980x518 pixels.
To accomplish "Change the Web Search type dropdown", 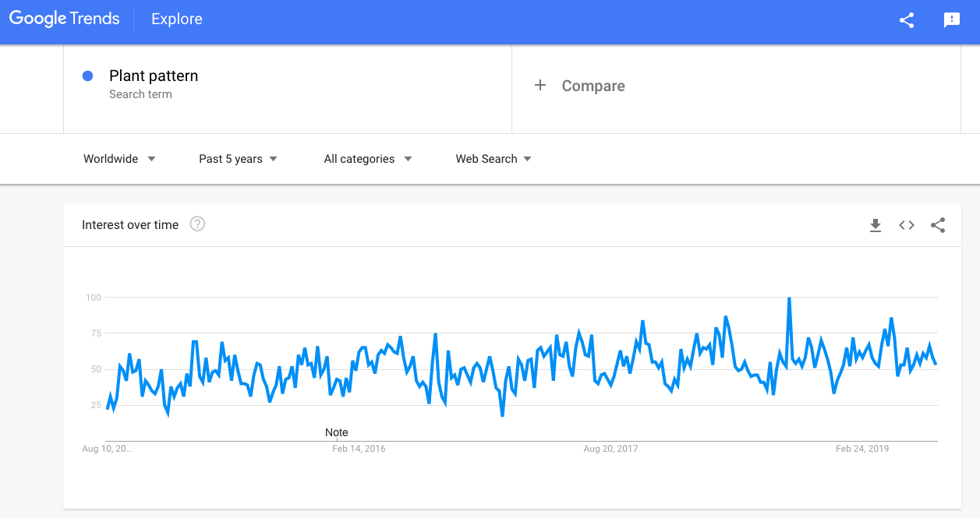I will click(x=494, y=159).
